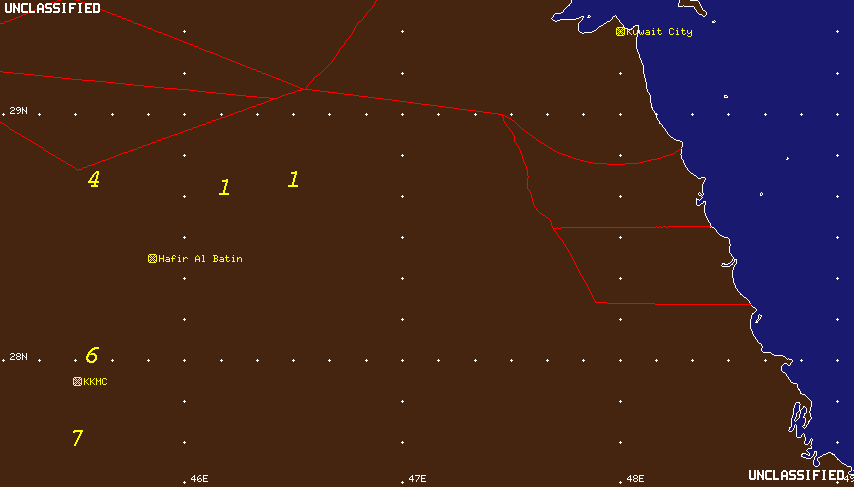
Task: Select the Kuwait City text label
Action: coord(659,32)
